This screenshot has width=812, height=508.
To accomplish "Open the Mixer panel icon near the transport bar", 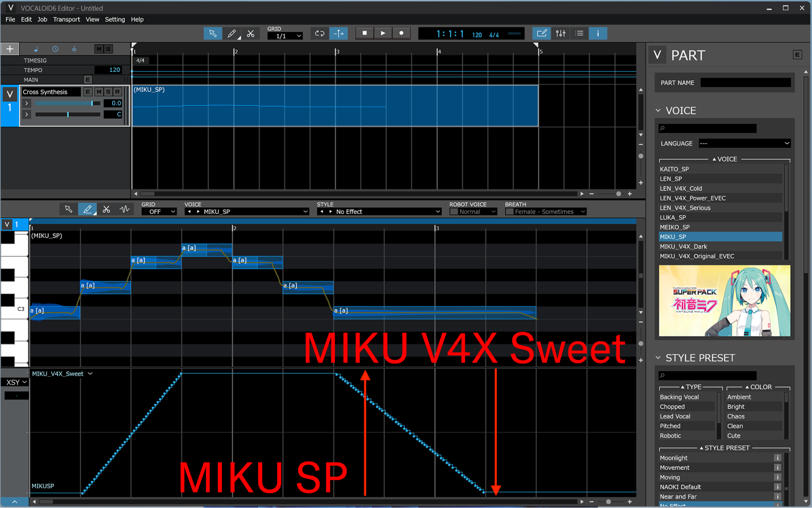I will pyautogui.click(x=560, y=33).
